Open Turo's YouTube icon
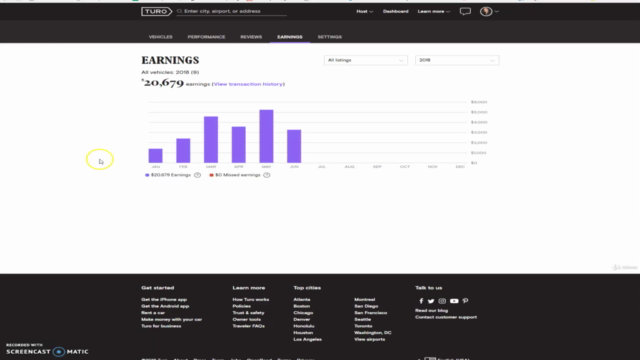This screenshot has width=640, height=360. coord(454,301)
